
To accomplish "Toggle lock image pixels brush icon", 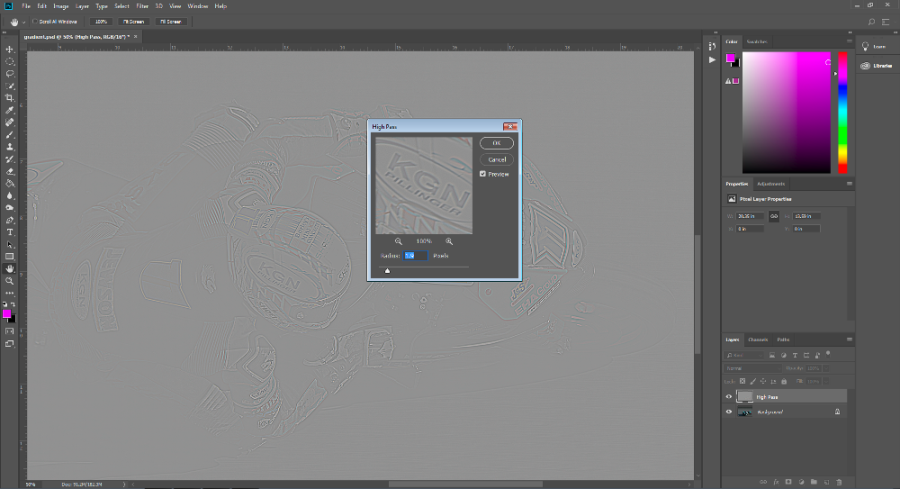I will click(752, 381).
